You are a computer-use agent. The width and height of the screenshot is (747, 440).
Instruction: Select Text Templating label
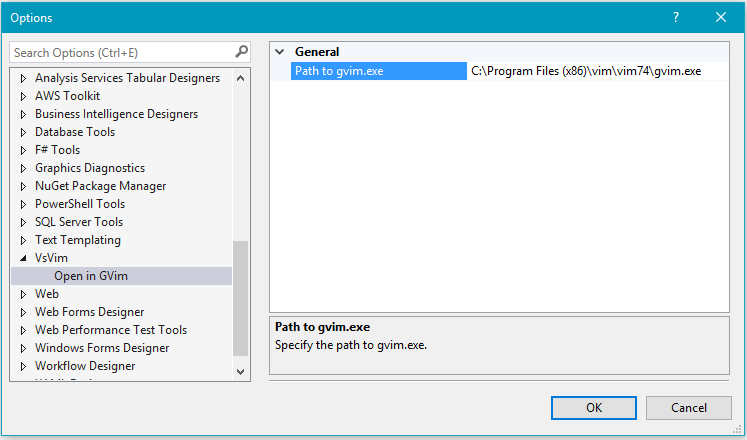(78, 240)
